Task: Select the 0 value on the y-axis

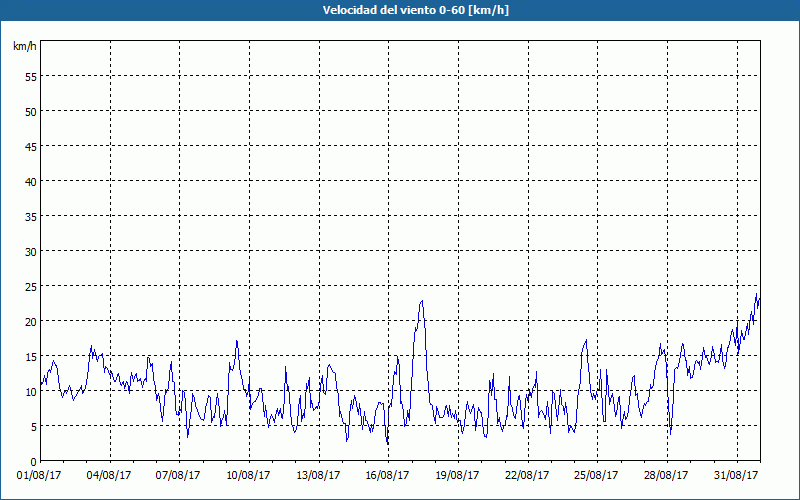Action: click(x=34, y=463)
